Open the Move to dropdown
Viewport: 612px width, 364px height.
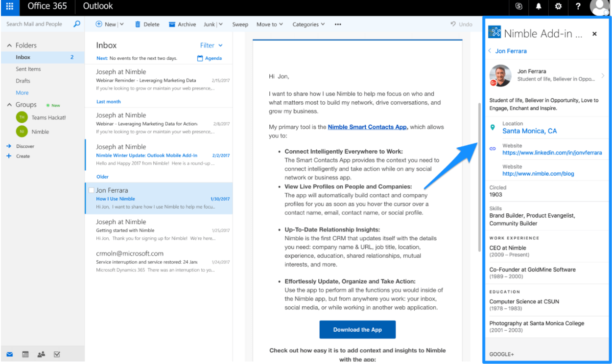(x=270, y=24)
